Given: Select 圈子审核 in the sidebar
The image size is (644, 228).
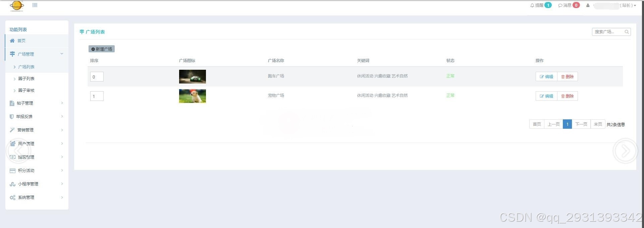Looking at the screenshot, I should click(x=26, y=91).
